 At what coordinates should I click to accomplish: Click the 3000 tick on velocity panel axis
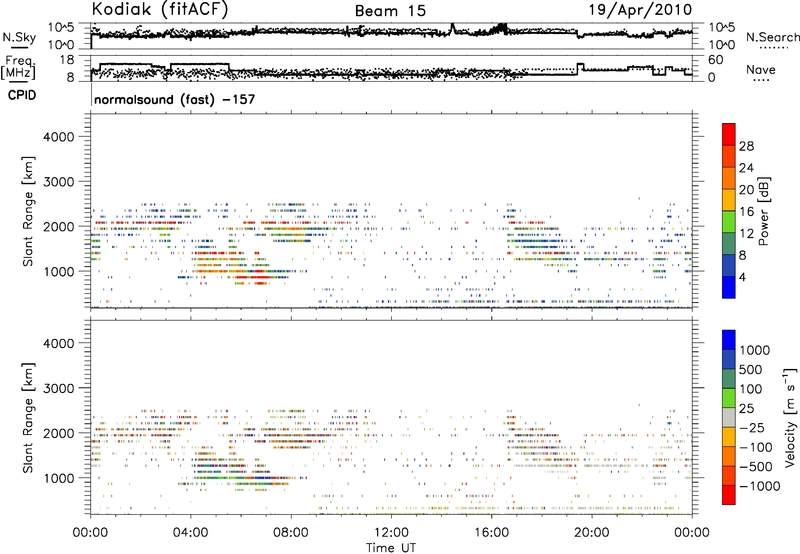click(59, 388)
